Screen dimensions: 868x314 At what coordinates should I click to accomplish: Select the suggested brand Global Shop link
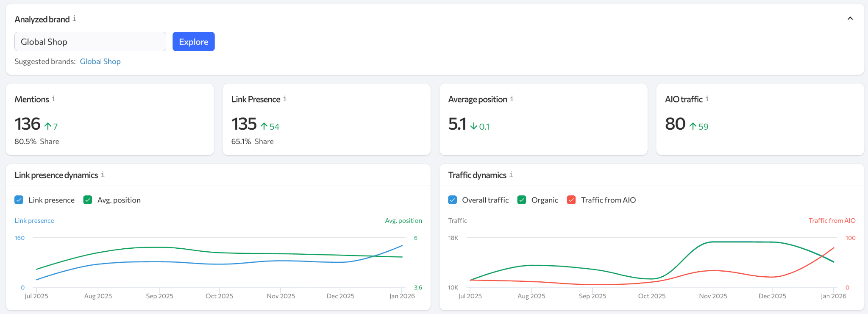coord(100,61)
